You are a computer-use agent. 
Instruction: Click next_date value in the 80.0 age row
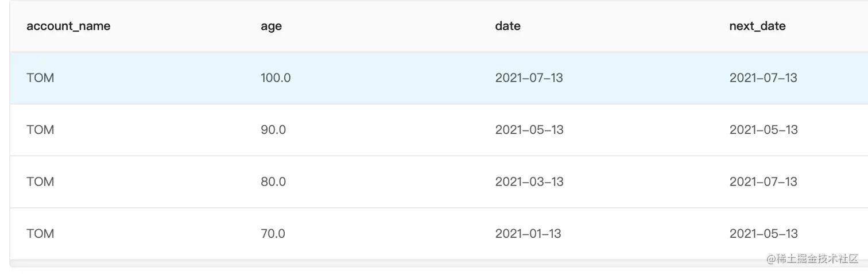(763, 182)
